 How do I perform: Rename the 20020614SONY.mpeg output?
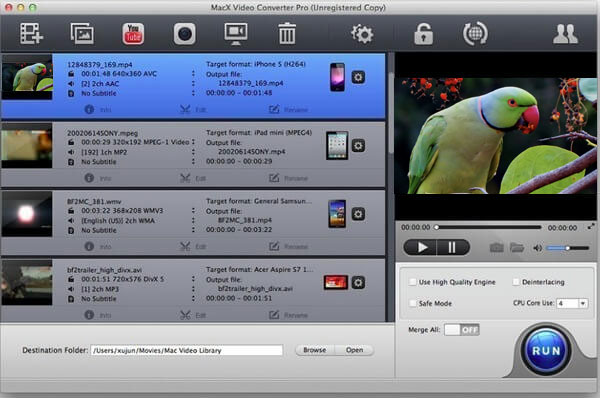[289, 178]
